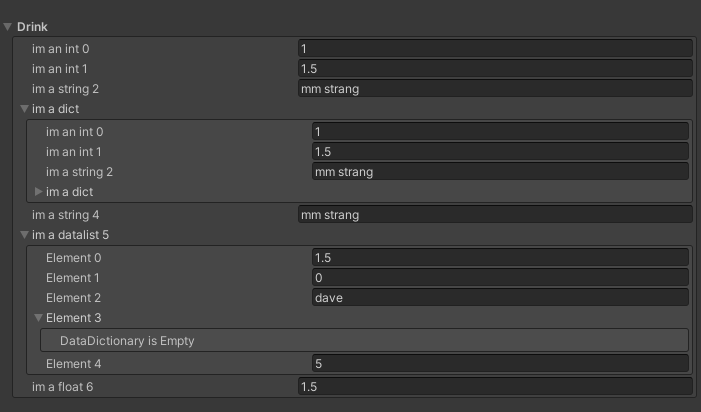The width and height of the screenshot is (701, 412).
Task: Select the 'im a float 6' label
Action: click(69, 386)
